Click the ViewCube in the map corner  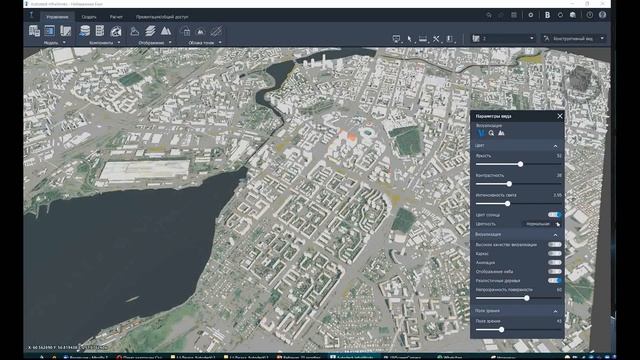click(x=581, y=80)
